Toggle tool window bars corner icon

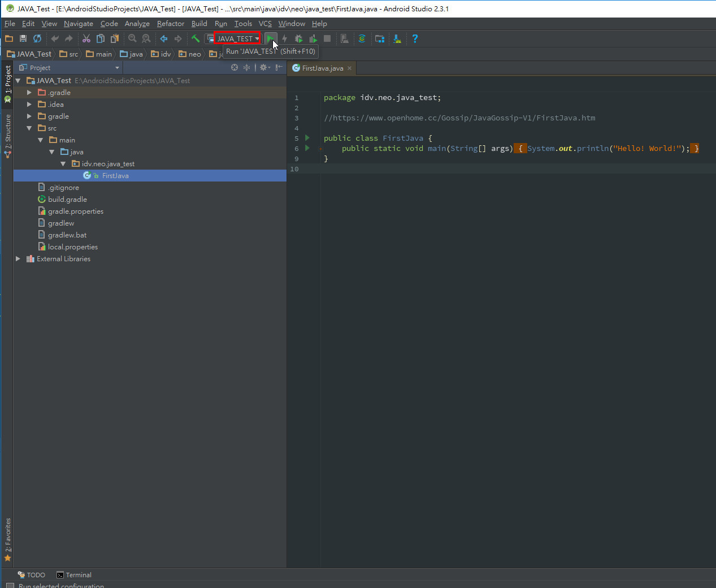click(x=10, y=586)
